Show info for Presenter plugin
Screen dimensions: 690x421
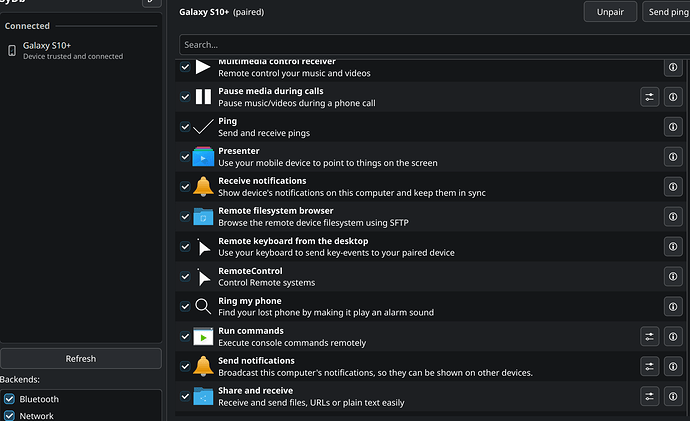[x=673, y=157]
